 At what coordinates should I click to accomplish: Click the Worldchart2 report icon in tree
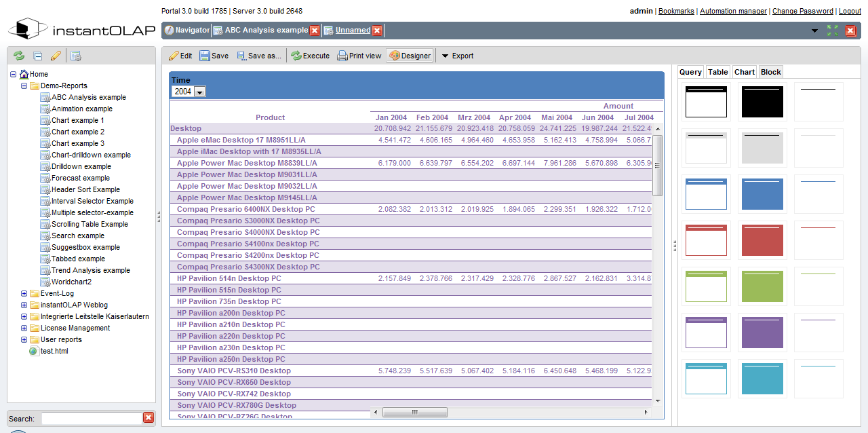click(x=45, y=282)
